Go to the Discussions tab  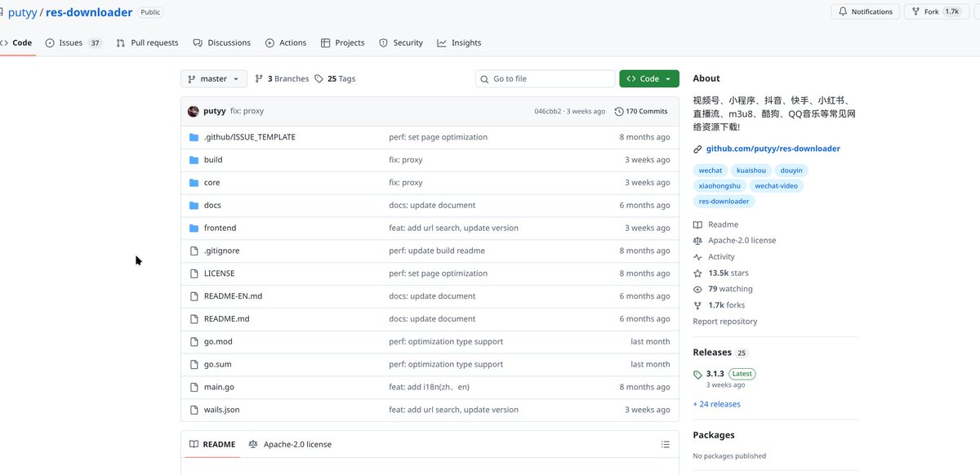pyautogui.click(x=222, y=42)
